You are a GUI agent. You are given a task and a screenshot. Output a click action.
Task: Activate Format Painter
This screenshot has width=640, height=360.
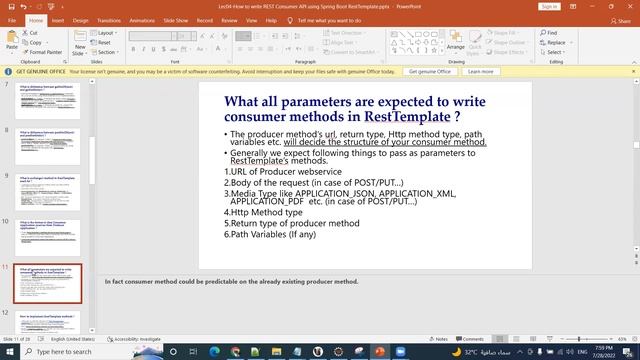42,52
